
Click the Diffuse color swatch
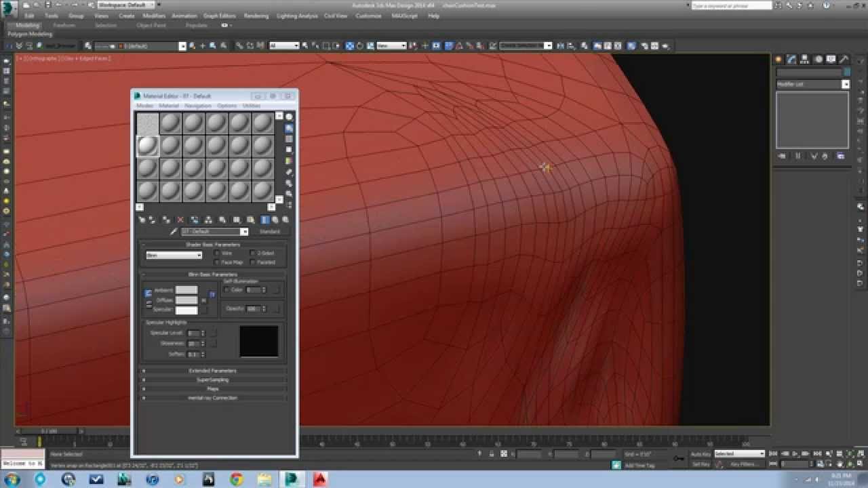186,300
